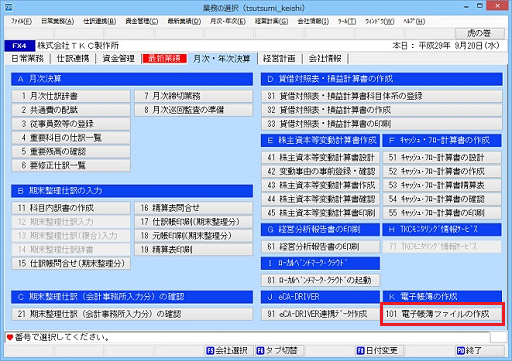Open the ファイル(F) menu
Viewport: 512px width, 361px height.
coord(21,21)
